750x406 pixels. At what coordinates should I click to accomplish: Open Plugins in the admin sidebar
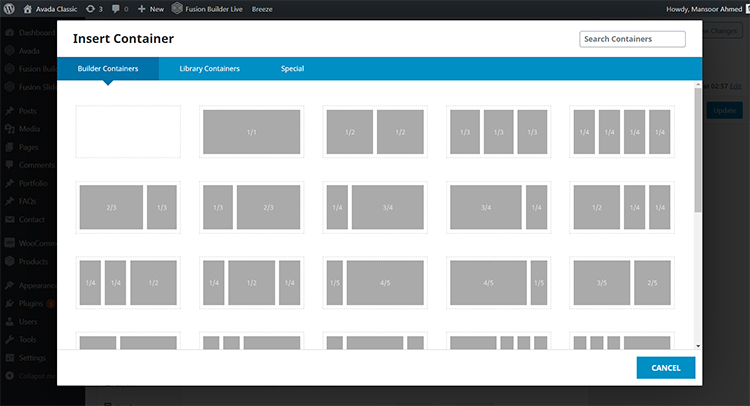(30, 303)
